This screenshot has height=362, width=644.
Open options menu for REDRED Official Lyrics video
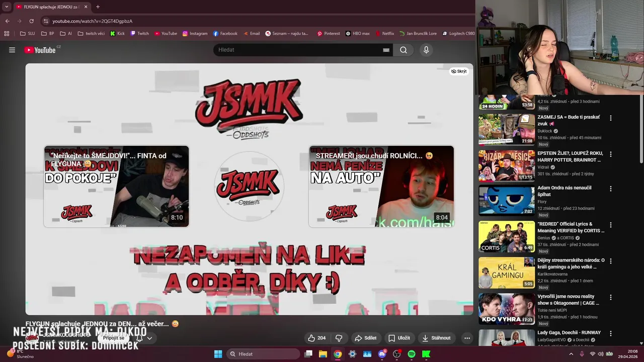click(x=611, y=225)
